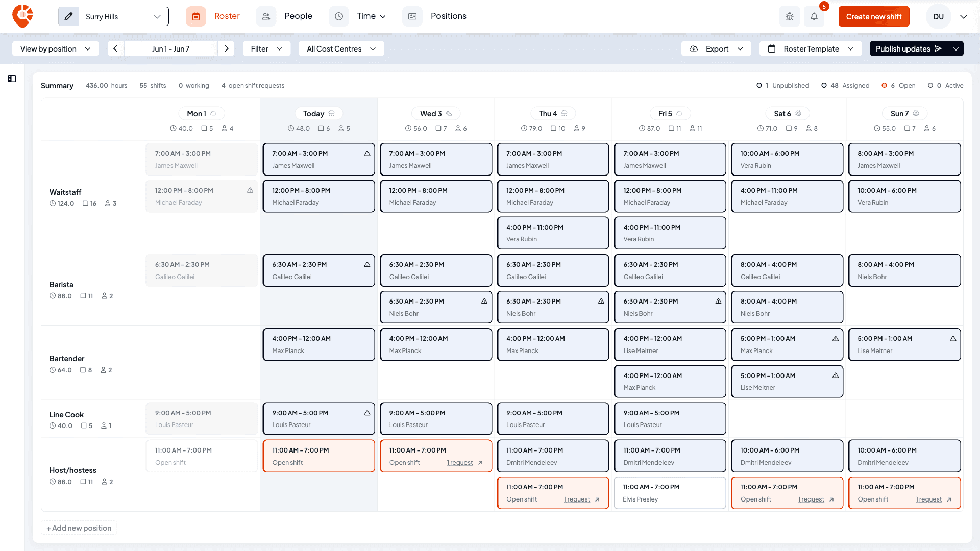This screenshot has width=980, height=551.
Task: Click weather icon next to Wed 3
Action: 449,113
